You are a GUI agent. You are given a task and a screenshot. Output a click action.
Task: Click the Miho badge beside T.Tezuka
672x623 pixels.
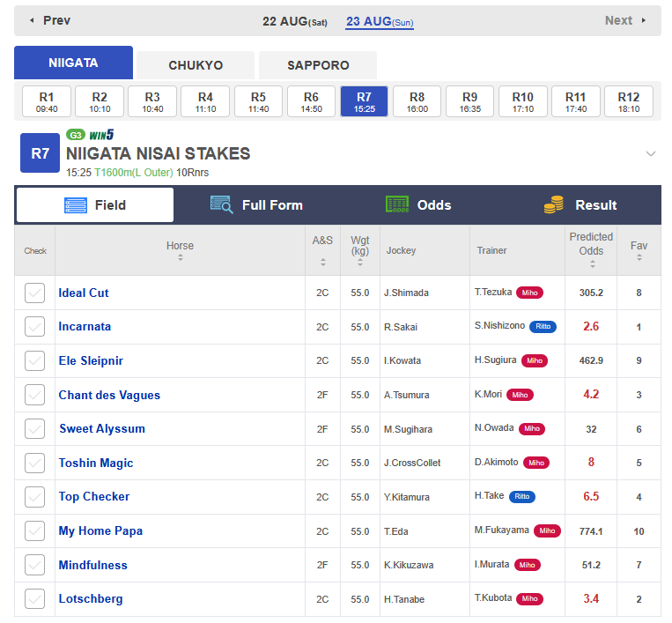(529, 293)
